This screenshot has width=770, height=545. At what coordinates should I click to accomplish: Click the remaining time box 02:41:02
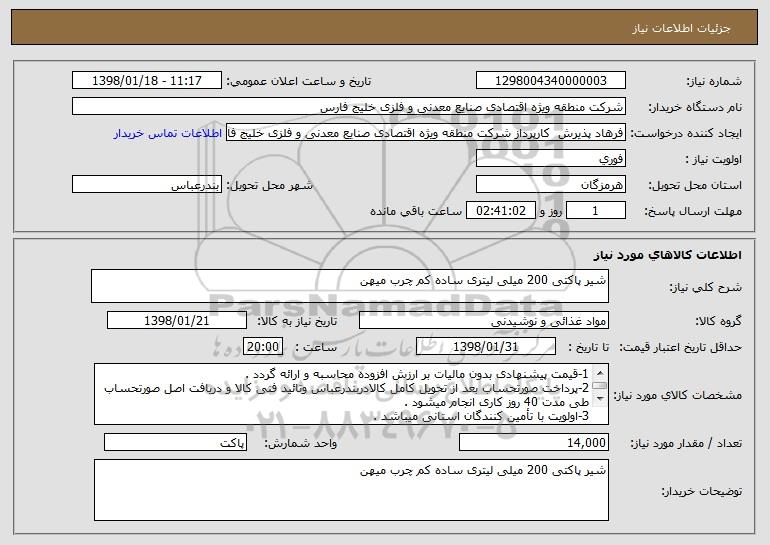[x=500, y=211]
